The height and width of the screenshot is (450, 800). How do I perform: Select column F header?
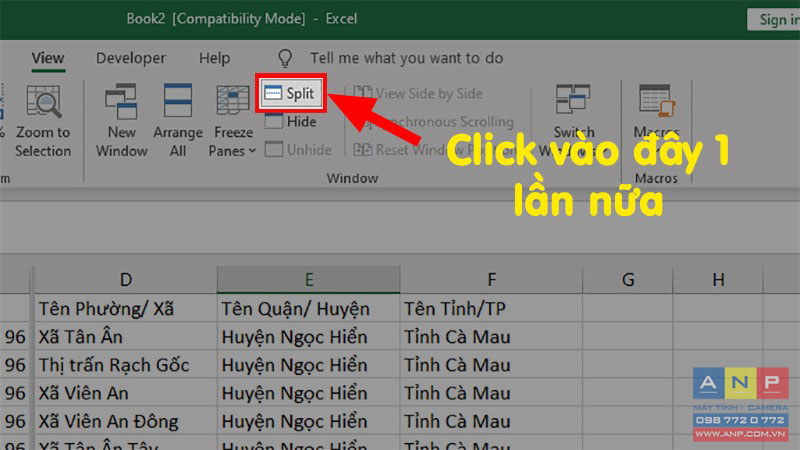pos(491,280)
